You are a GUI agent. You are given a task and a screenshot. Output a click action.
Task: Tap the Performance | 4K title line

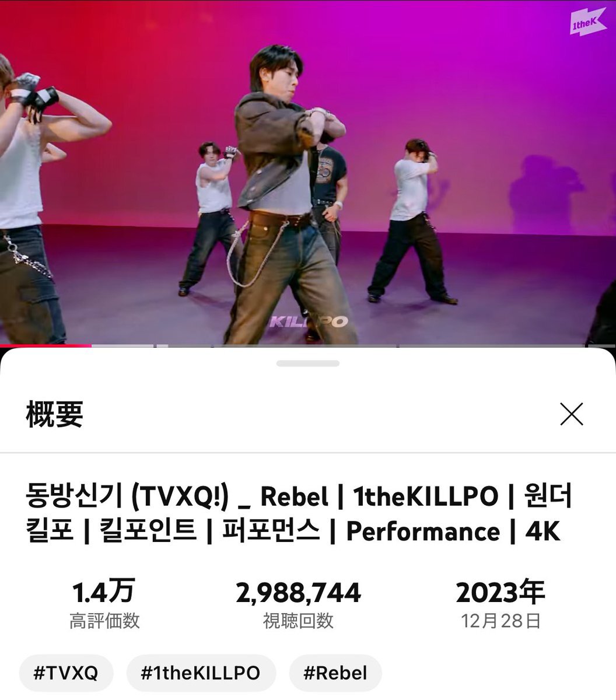tap(453, 531)
